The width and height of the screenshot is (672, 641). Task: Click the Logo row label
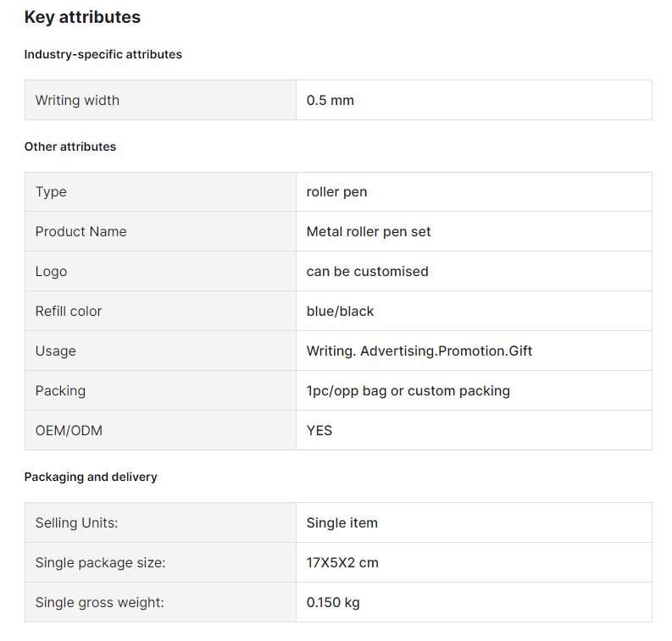pyautogui.click(x=51, y=272)
